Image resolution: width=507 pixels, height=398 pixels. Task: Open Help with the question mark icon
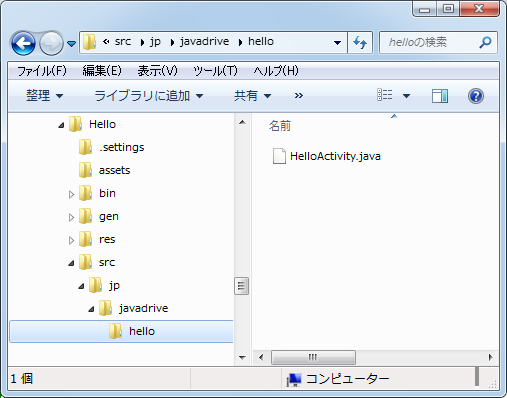pos(476,96)
